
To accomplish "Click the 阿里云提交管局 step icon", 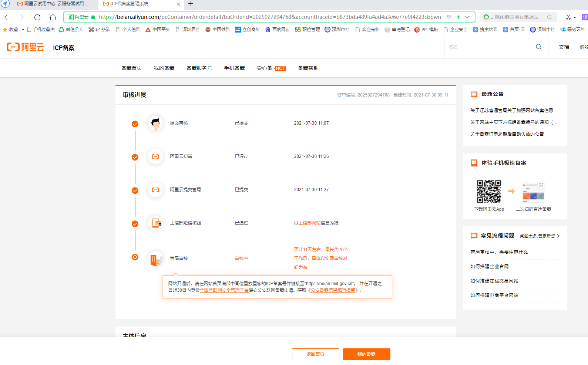I will [155, 190].
